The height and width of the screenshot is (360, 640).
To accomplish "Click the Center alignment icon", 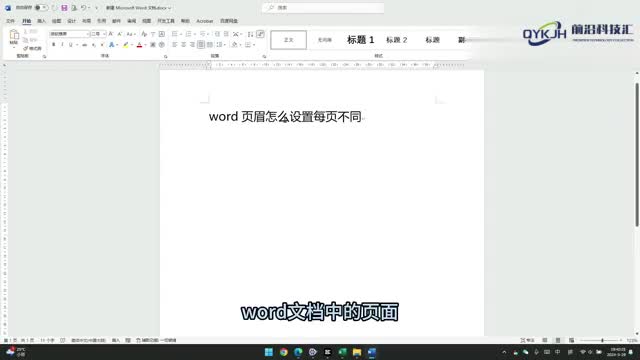I will (183, 44).
